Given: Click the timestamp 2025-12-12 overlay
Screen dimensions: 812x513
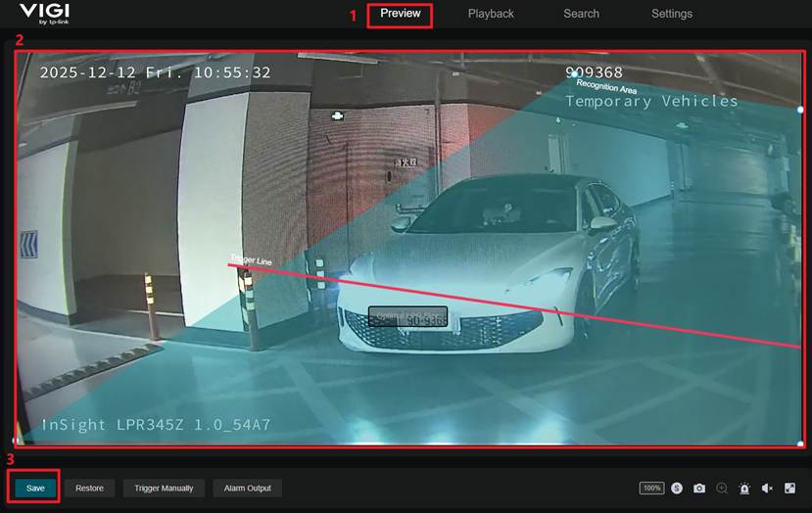Looking at the screenshot, I should click(155, 72).
